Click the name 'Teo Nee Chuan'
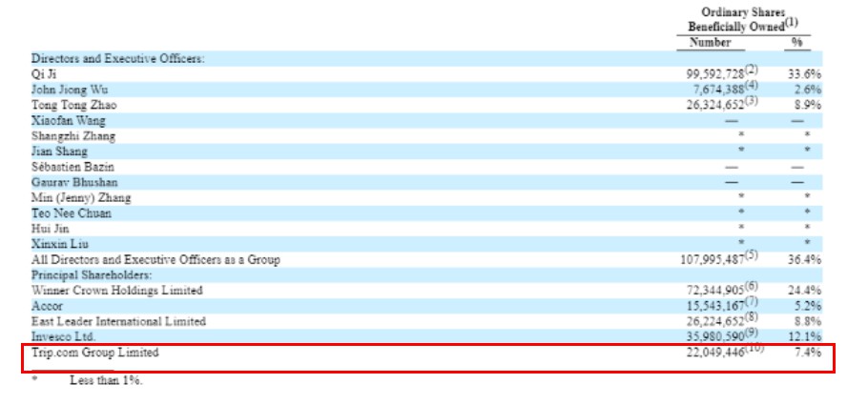 click(72, 213)
